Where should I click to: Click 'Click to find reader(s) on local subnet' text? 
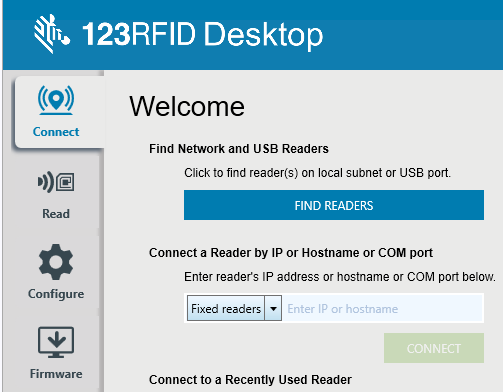tap(317, 173)
